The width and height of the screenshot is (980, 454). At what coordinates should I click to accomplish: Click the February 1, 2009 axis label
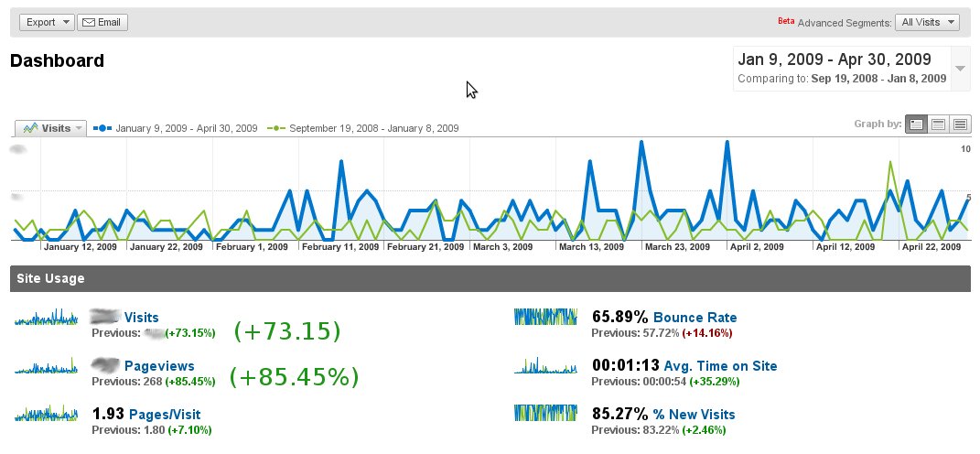pos(252,247)
